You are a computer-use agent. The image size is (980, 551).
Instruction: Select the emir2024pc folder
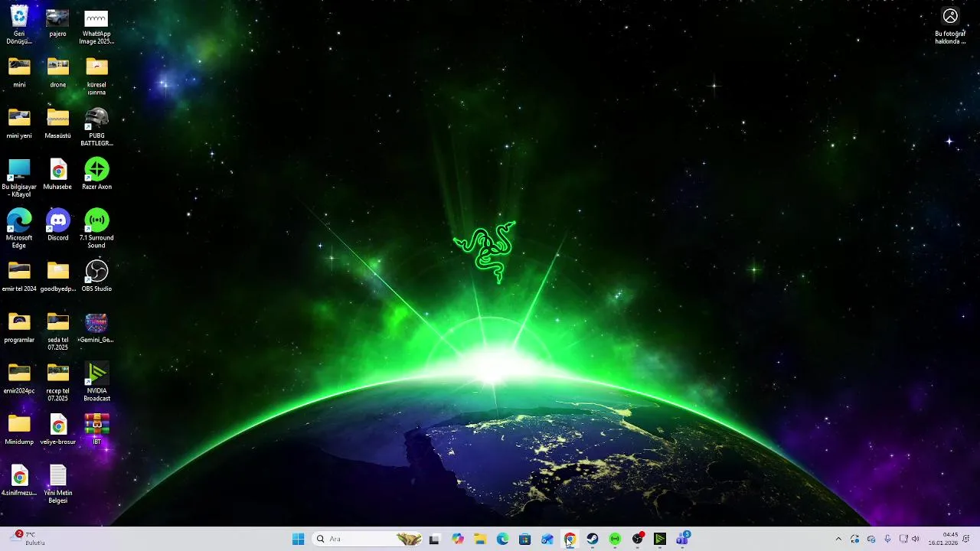19,379
